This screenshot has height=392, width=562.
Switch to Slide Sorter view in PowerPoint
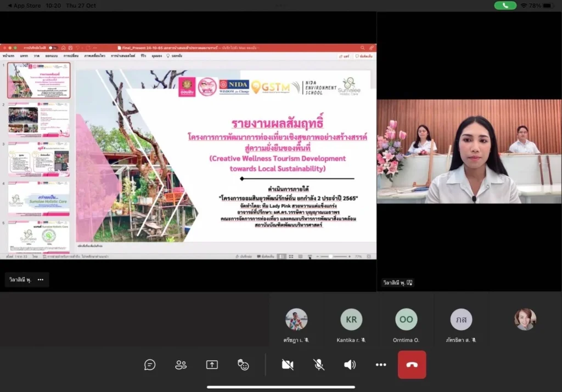(291, 257)
